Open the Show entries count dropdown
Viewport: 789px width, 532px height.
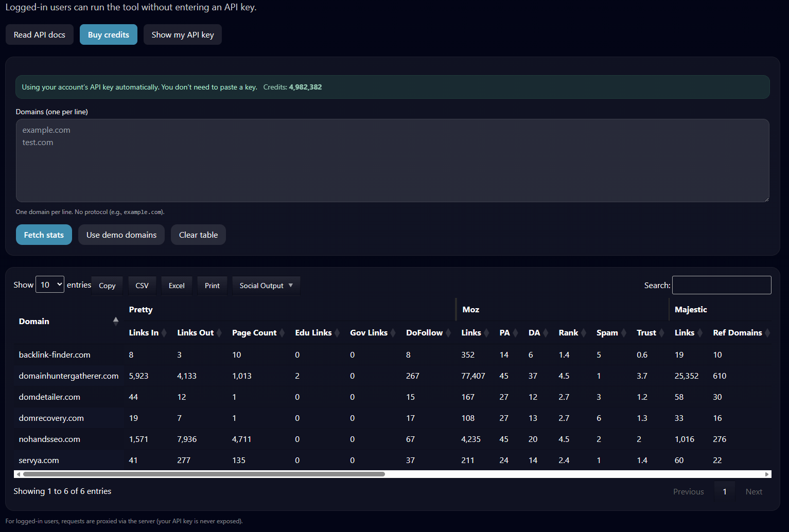click(x=50, y=285)
